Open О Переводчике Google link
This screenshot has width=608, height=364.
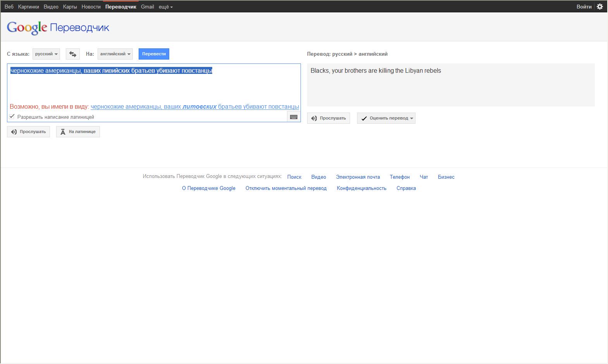click(209, 188)
